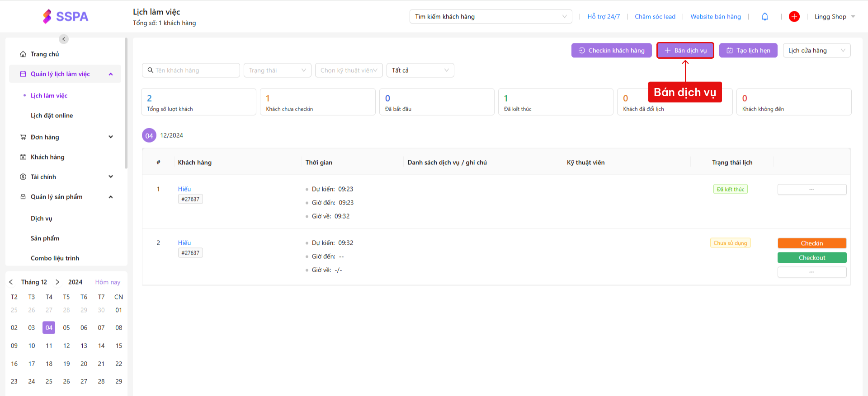Click the Quản lý sản phẩm box icon
The height and width of the screenshot is (396, 868).
[x=23, y=197]
